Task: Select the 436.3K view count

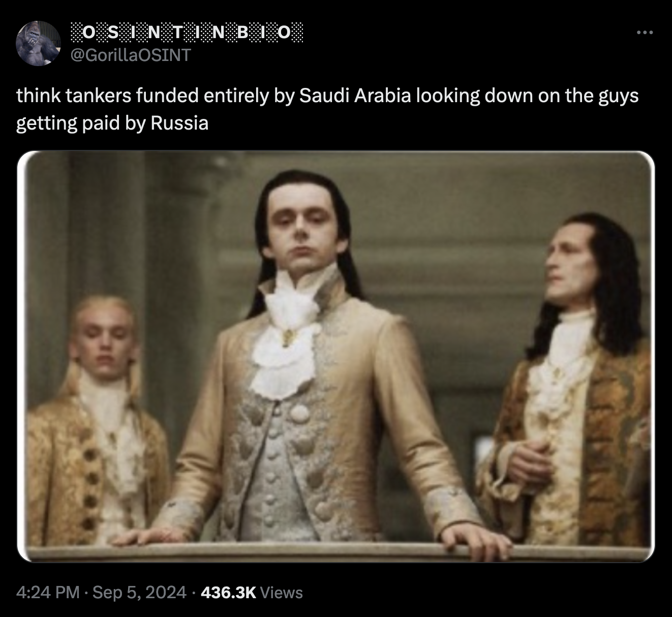Action: [x=228, y=593]
